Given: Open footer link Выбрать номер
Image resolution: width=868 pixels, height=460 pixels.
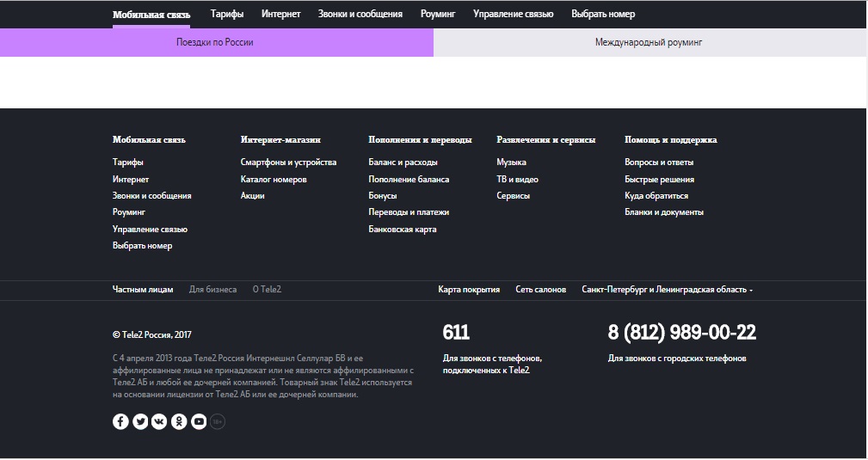Looking at the screenshot, I should coord(142,246).
